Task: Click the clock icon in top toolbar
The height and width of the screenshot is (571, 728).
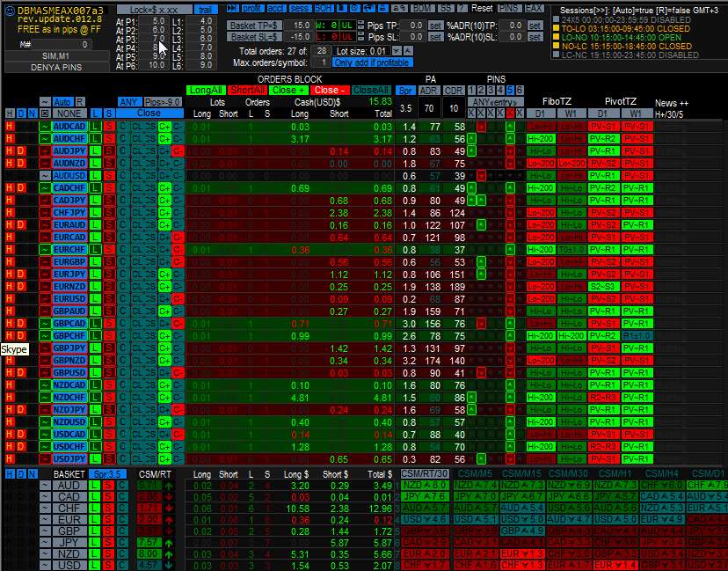Action: 355,8
